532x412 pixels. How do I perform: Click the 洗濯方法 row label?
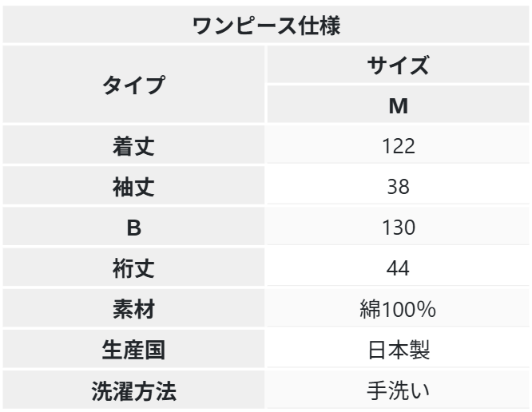[133, 390]
